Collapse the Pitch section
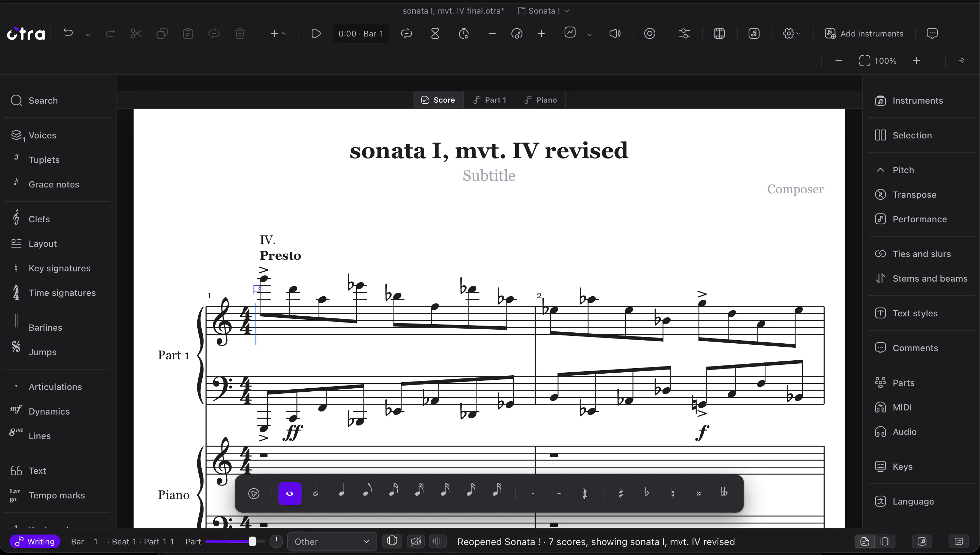The image size is (980, 555). (921, 170)
